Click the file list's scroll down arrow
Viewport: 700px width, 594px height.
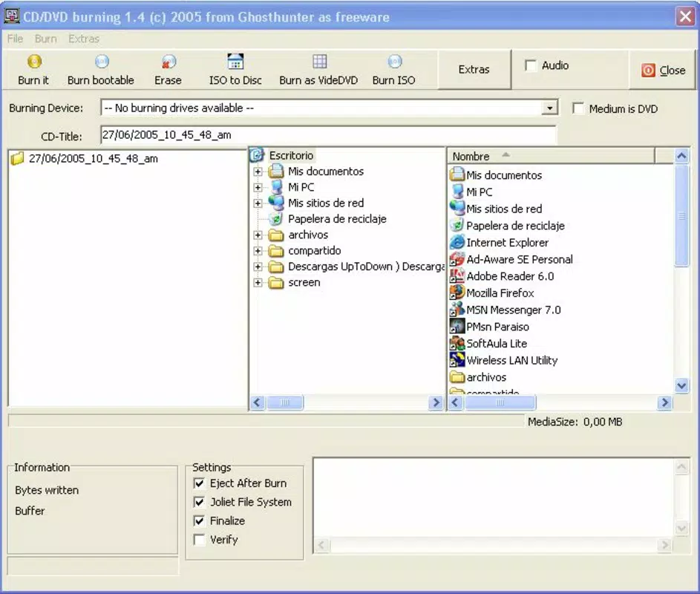click(x=681, y=385)
